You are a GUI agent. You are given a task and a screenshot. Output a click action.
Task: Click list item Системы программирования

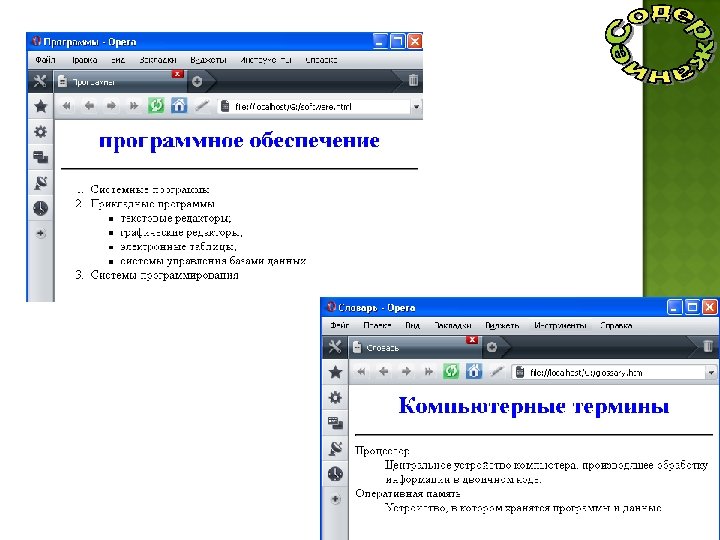[164, 275]
